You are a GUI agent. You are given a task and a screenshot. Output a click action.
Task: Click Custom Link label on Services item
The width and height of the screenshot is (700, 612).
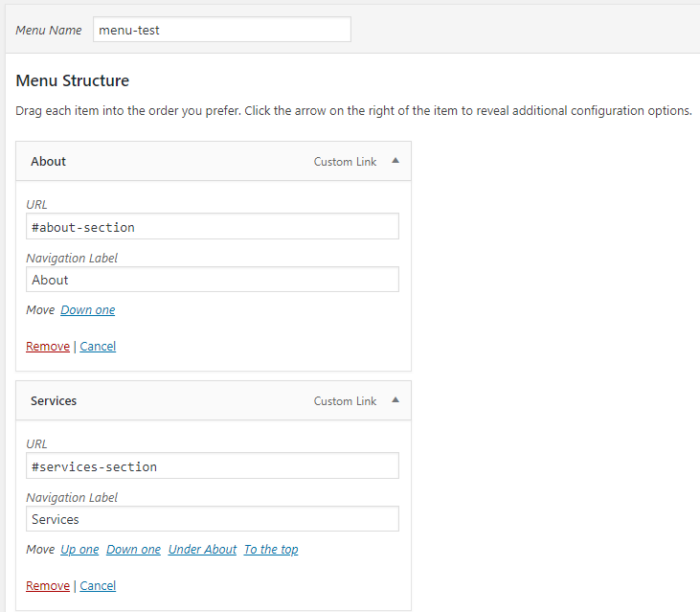click(345, 401)
